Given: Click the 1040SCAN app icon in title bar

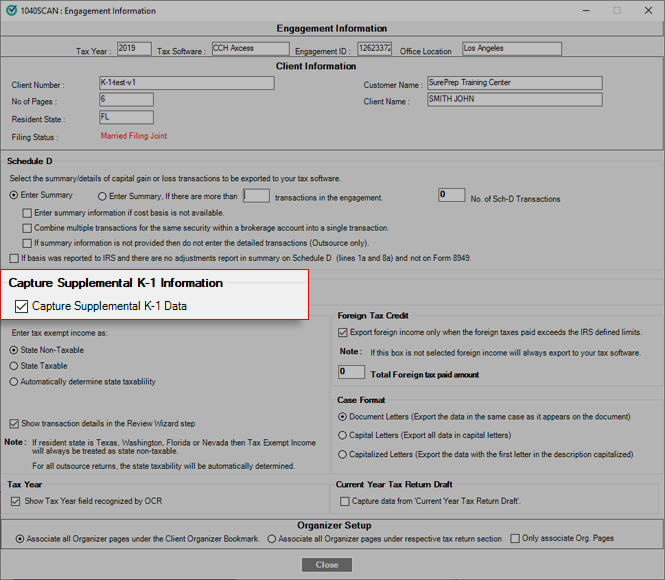Looking at the screenshot, I should [x=11, y=10].
